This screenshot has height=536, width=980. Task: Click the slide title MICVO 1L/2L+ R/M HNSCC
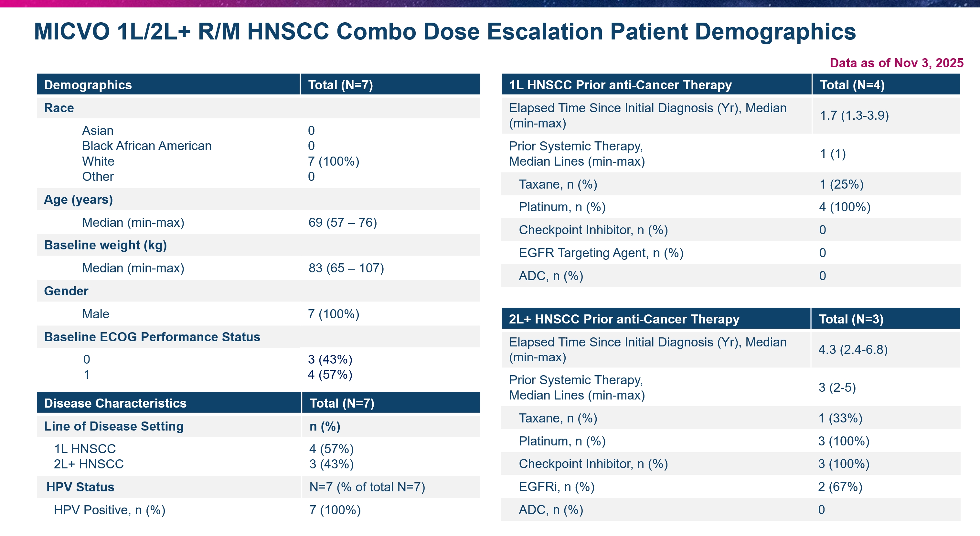tap(444, 31)
